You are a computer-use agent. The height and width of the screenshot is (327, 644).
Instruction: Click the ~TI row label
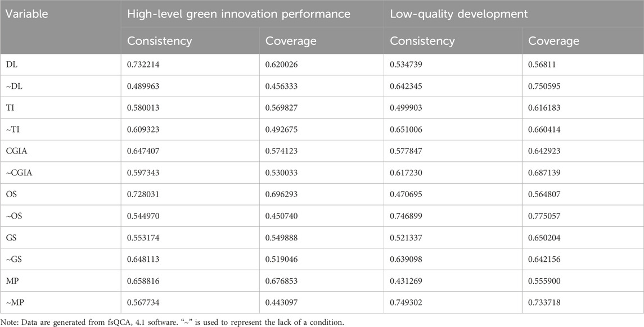click(13, 129)
